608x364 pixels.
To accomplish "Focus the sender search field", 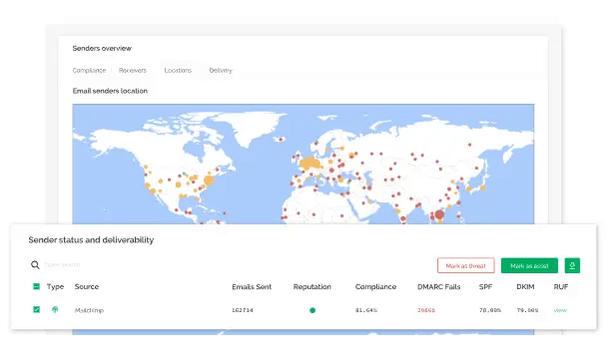I will (62, 264).
